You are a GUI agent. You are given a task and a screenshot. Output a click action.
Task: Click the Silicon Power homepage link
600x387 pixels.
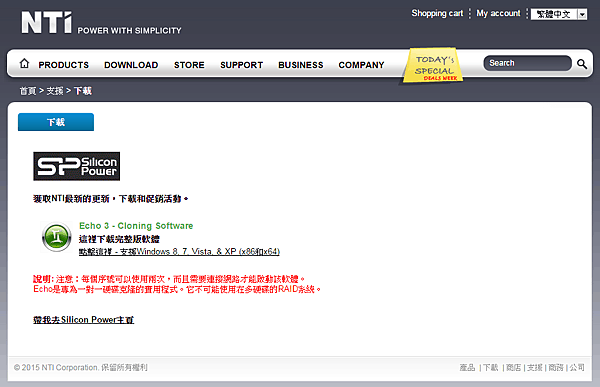click(x=83, y=320)
